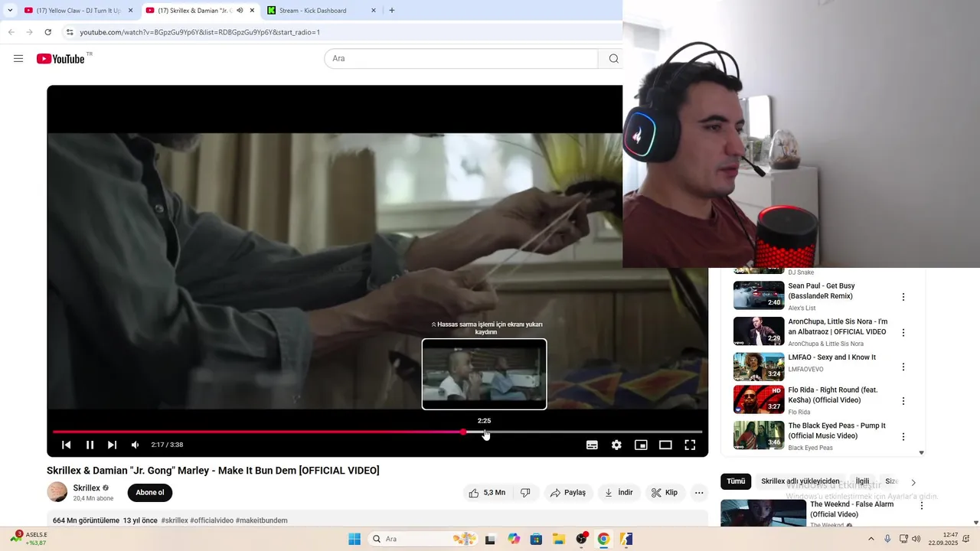980x551 pixels.
Task: Go back in browser
Action: click(11, 32)
